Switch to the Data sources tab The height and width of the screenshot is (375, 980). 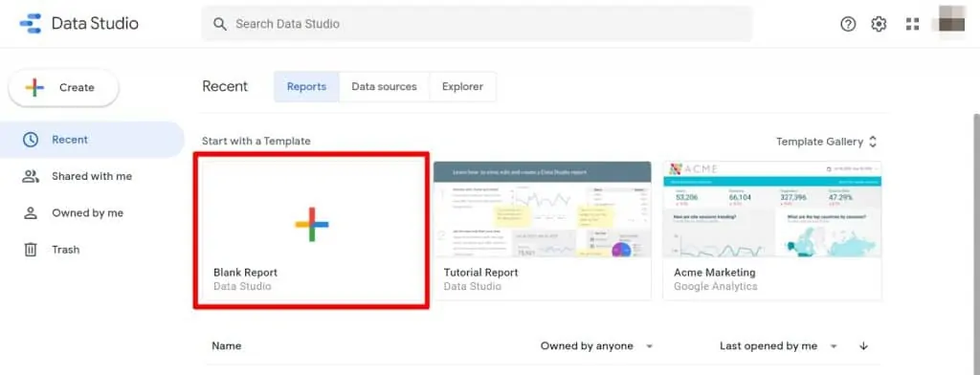click(384, 87)
